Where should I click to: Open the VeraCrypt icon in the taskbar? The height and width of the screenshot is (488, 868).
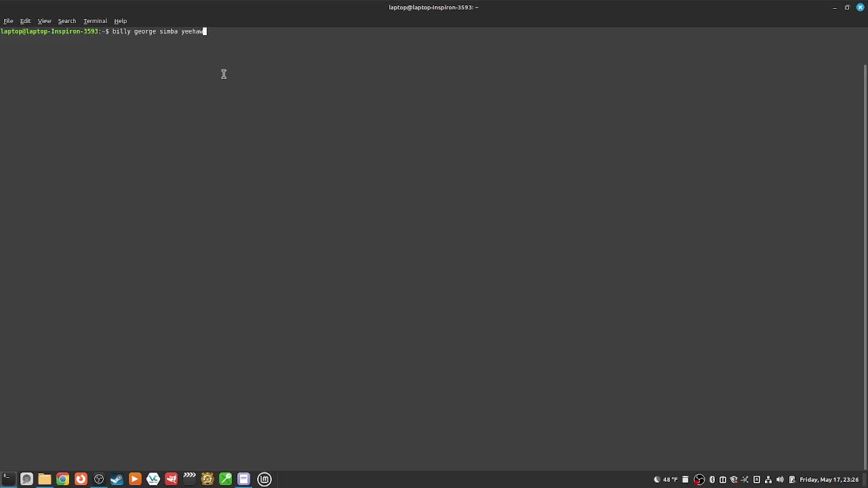coord(153,479)
